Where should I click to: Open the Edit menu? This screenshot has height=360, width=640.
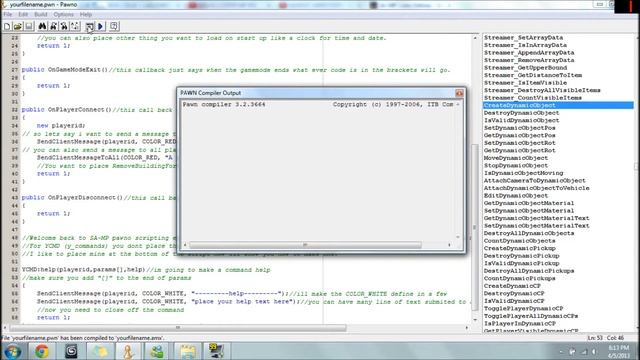coord(23,14)
